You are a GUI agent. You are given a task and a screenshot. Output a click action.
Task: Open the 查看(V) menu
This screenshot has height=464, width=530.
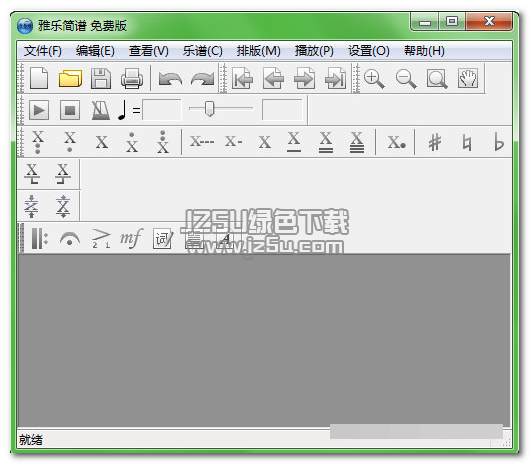pos(149,51)
